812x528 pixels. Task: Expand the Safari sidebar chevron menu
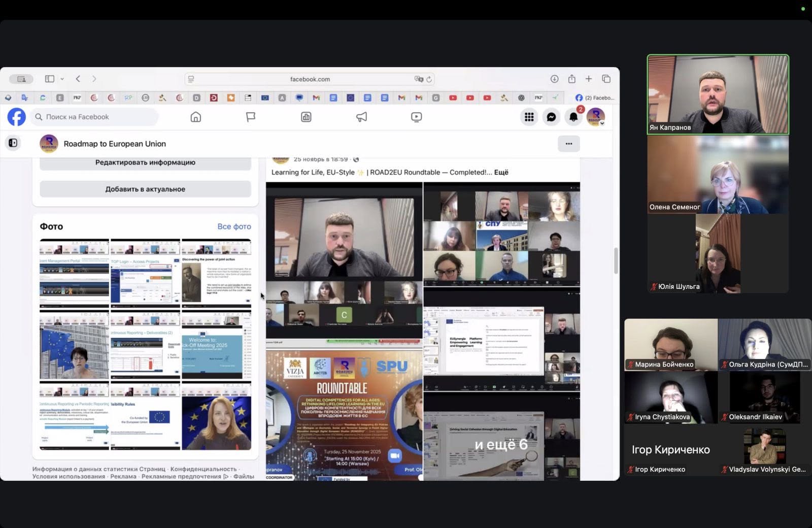62,79
